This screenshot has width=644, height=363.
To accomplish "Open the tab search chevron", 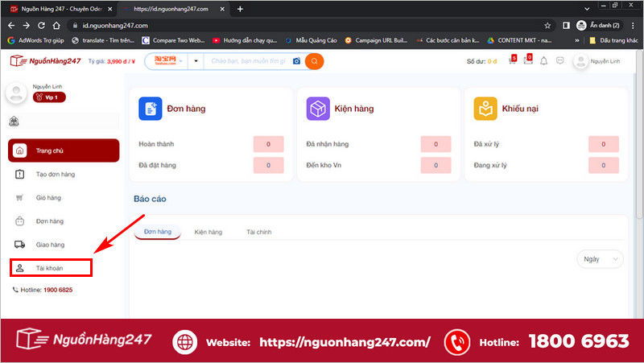I will [x=587, y=9].
